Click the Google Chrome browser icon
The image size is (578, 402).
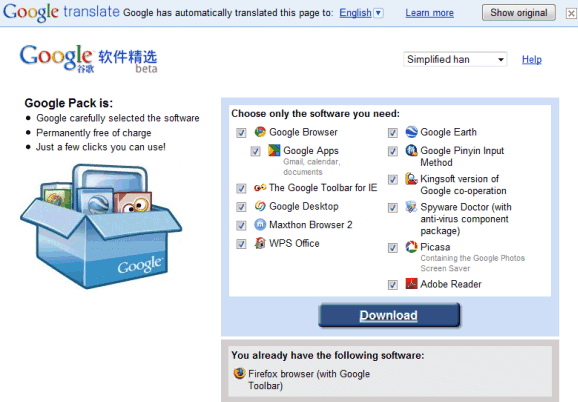pyautogui.click(x=260, y=132)
